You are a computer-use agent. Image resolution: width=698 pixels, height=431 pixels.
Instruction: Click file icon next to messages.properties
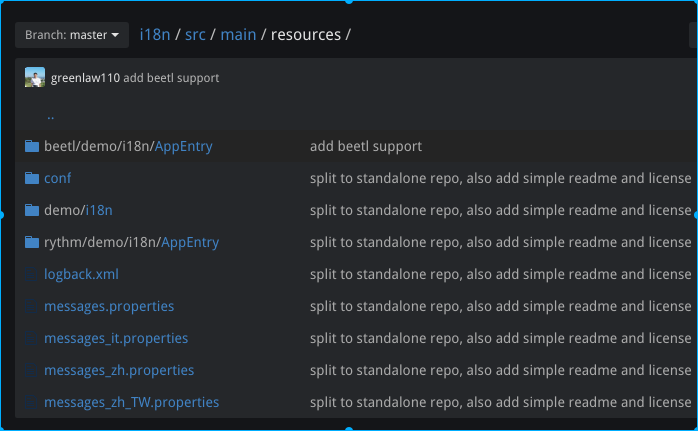tap(31, 306)
